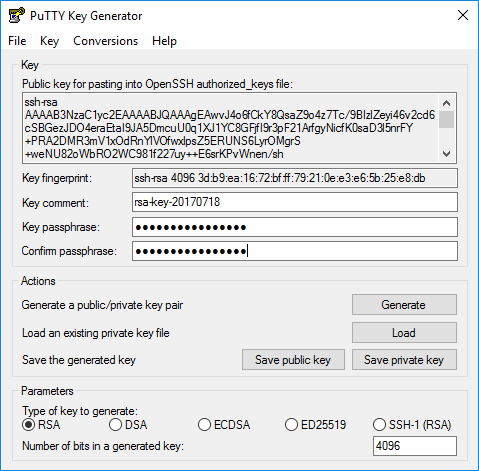The height and width of the screenshot is (471, 479).
Task: Click the public key scrollbar down arrow
Action: (x=446, y=154)
